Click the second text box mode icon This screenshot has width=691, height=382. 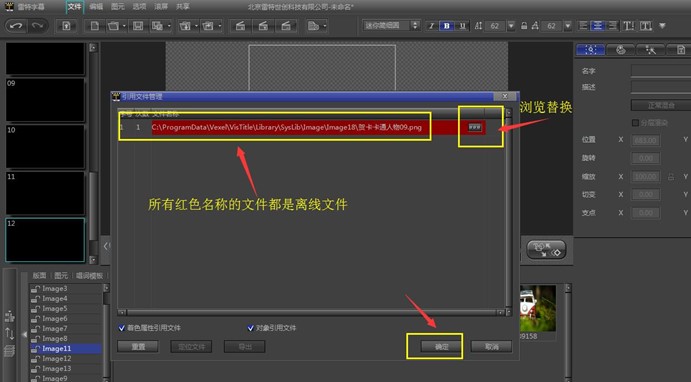click(646, 26)
